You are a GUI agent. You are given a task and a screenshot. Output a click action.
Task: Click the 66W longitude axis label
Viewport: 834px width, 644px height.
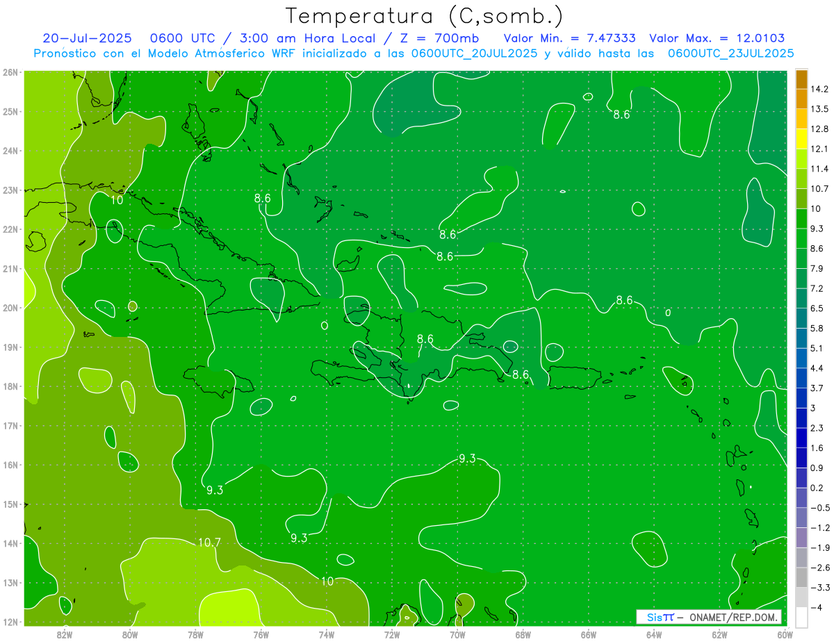pos(589,634)
